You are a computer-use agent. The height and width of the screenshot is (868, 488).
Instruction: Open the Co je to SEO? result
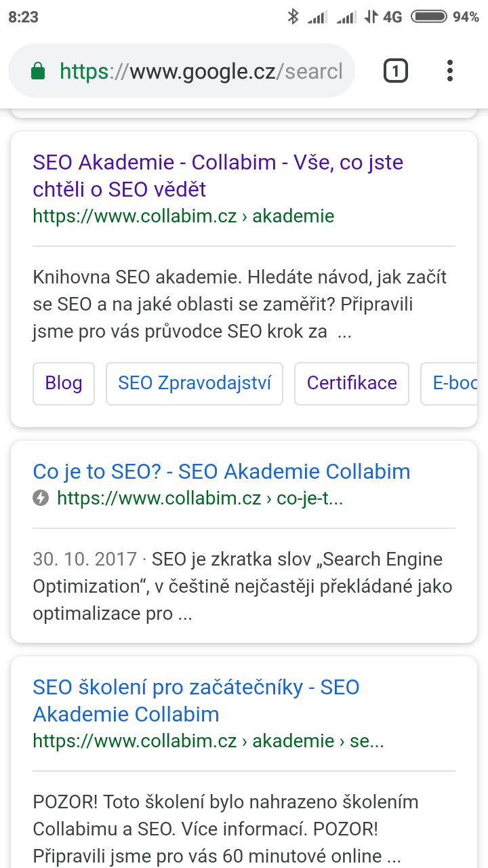222,471
